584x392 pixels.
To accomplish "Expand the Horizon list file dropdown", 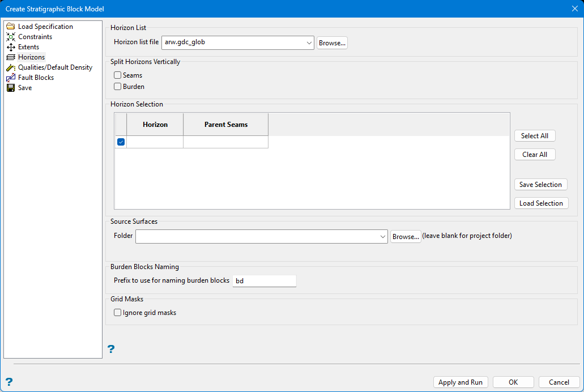I will 309,42.
